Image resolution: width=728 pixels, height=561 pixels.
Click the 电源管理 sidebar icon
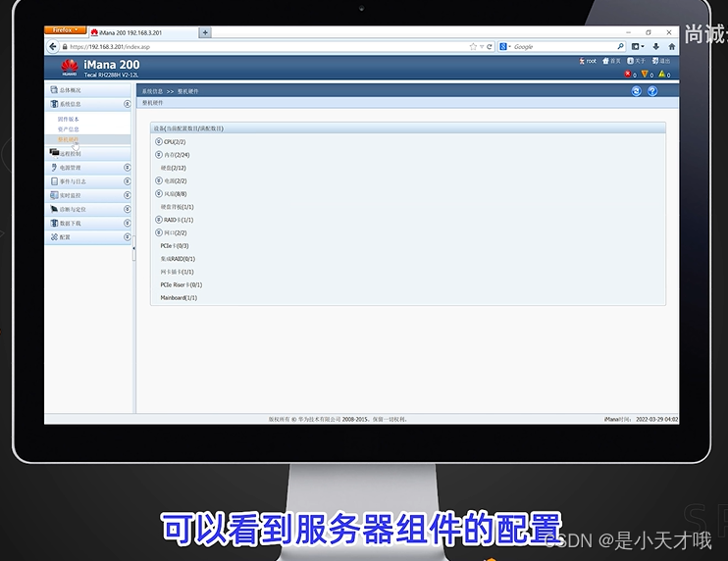pyautogui.click(x=54, y=167)
